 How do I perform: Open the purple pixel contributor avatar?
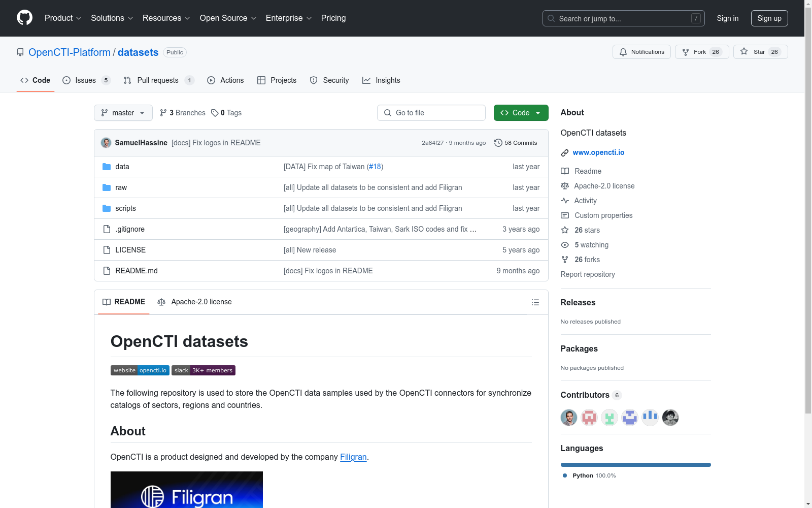[x=630, y=418]
